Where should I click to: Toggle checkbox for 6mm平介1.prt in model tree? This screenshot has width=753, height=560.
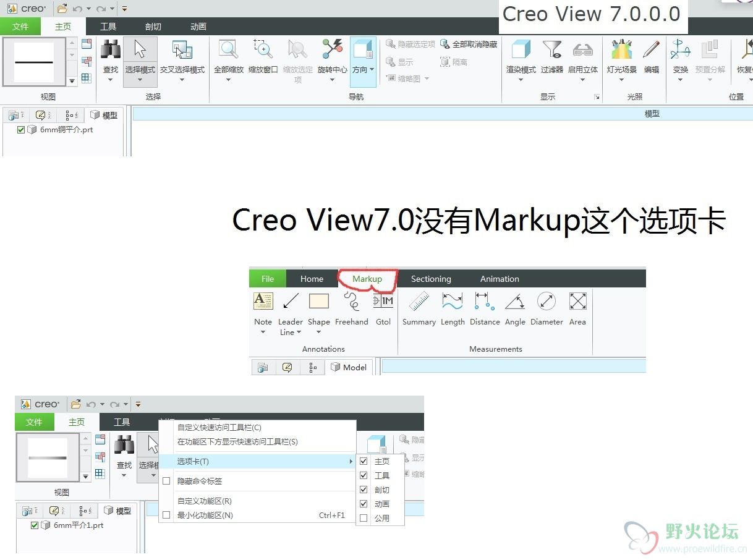click(35, 525)
